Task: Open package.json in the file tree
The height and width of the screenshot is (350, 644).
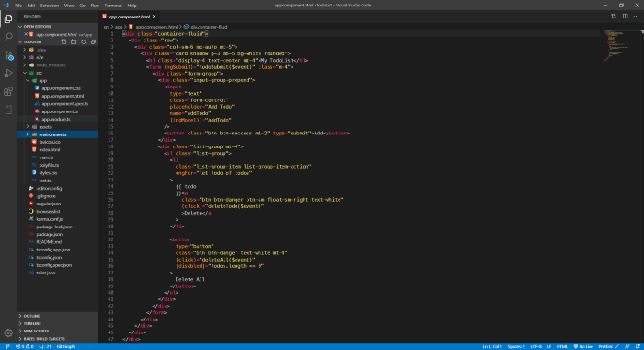Action: pyautogui.click(x=57, y=235)
